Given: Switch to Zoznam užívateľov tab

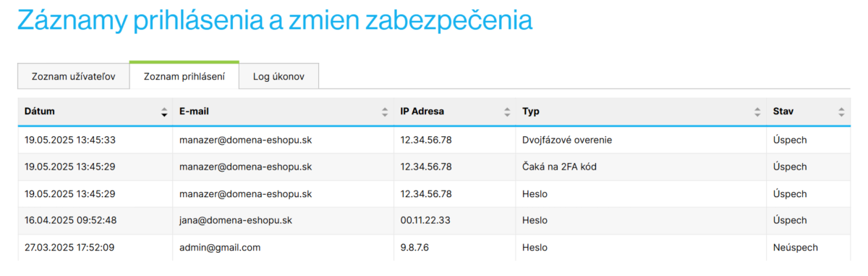Looking at the screenshot, I should (74, 76).
